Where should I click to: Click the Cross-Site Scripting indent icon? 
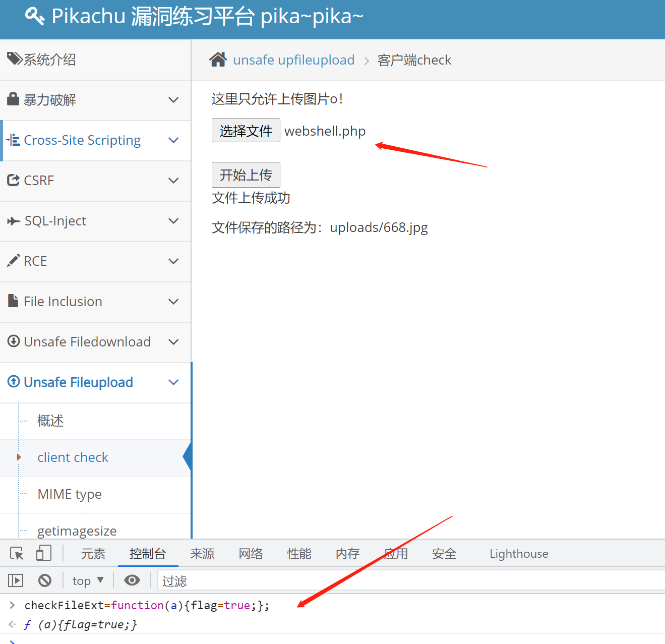point(13,140)
